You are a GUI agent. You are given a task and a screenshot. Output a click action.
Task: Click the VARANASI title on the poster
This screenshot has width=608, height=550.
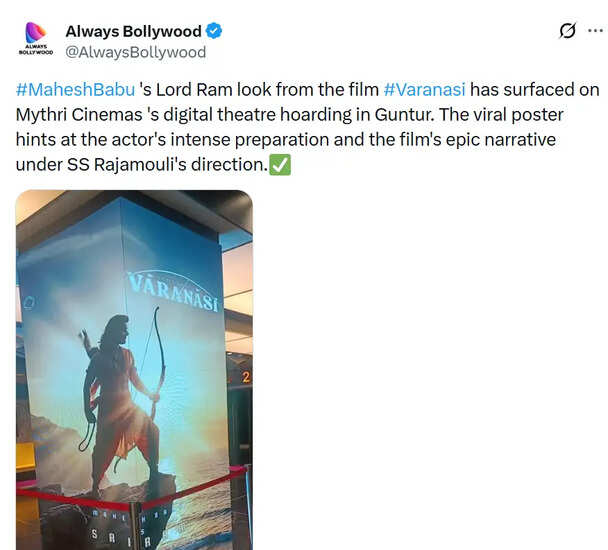pos(173,292)
